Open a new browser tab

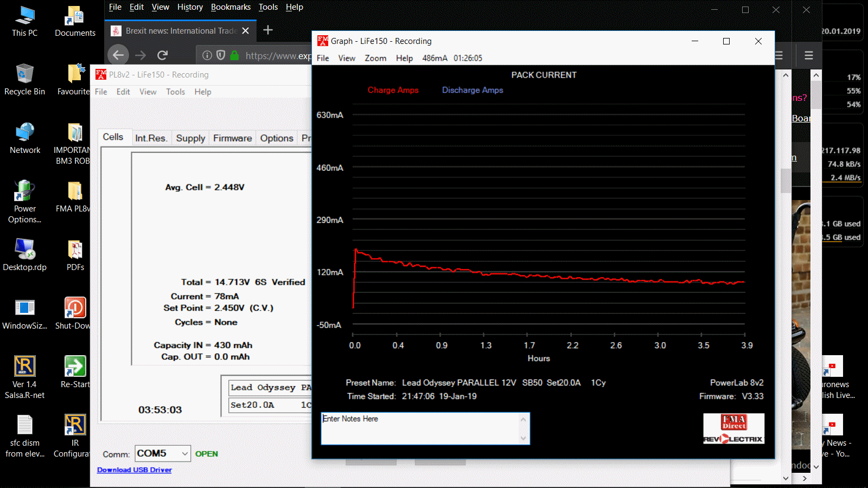point(268,30)
